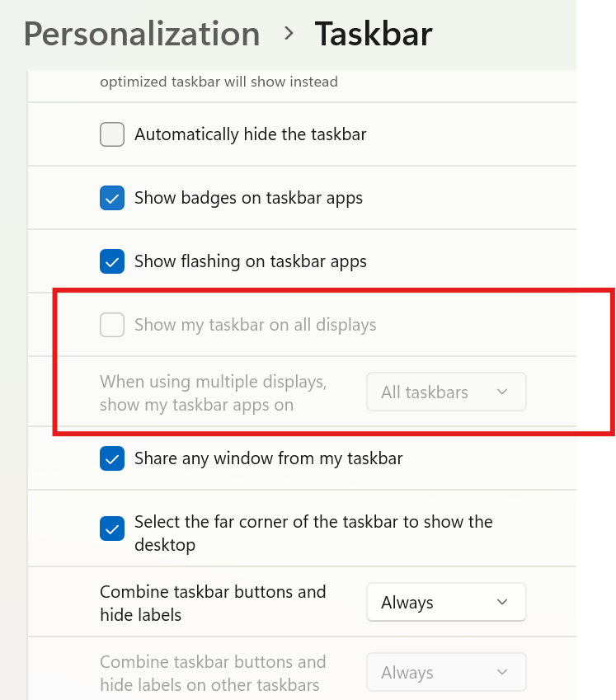
Task: Click the Taskbar breadcrumb heading
Action: [x=373, y=34]
